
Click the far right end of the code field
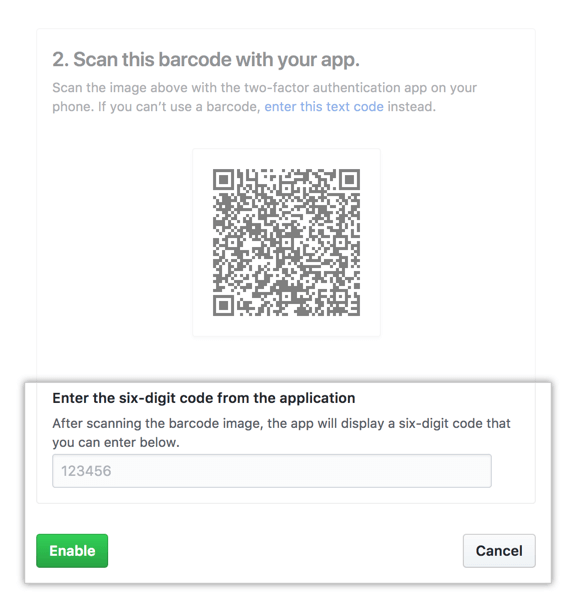click(x=484, y=471)
